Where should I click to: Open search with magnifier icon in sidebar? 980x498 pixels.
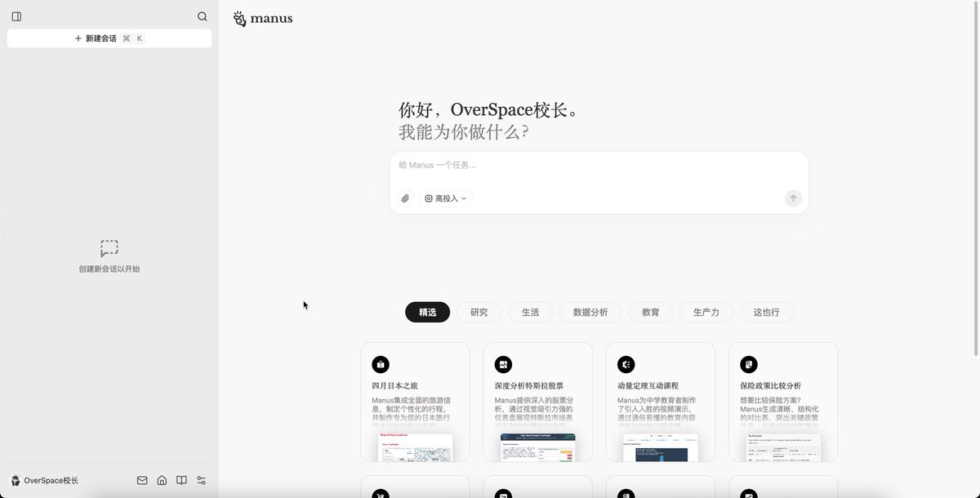203,16
